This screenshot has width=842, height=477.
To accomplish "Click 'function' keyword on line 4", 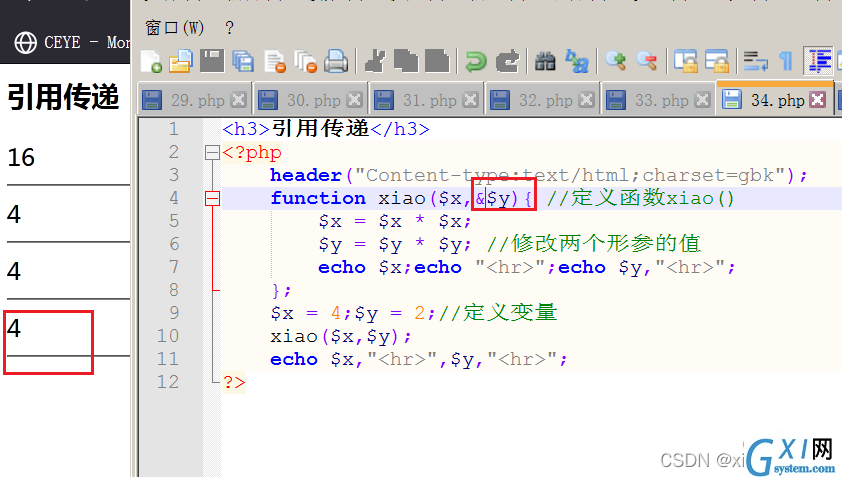I will 318,198.
